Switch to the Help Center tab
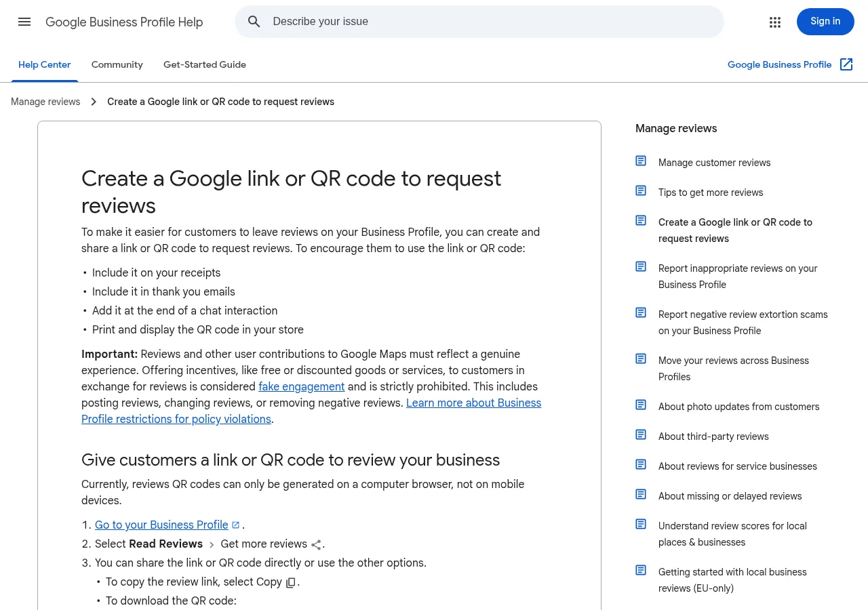The image size is (868, 610). point(45,64)
